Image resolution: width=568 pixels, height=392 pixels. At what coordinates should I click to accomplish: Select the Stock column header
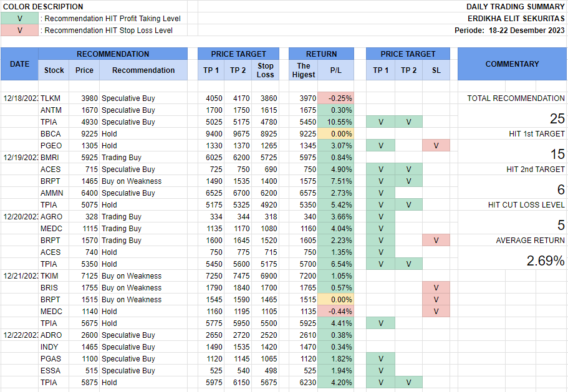[54, 70]
